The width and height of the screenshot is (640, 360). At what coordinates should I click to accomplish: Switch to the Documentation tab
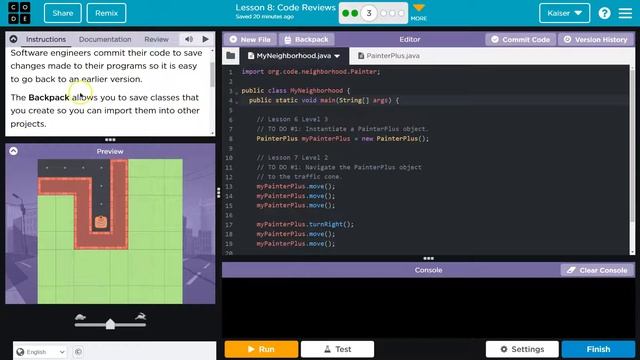tap(105, 39)
